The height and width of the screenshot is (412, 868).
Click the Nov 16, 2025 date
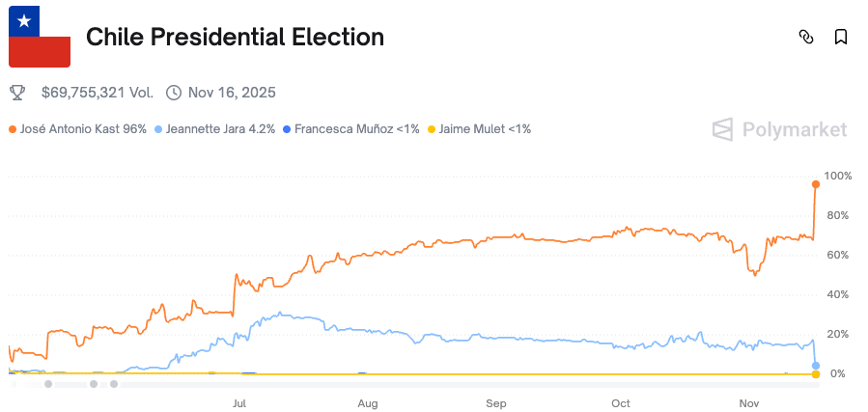[x=232, y=93]
